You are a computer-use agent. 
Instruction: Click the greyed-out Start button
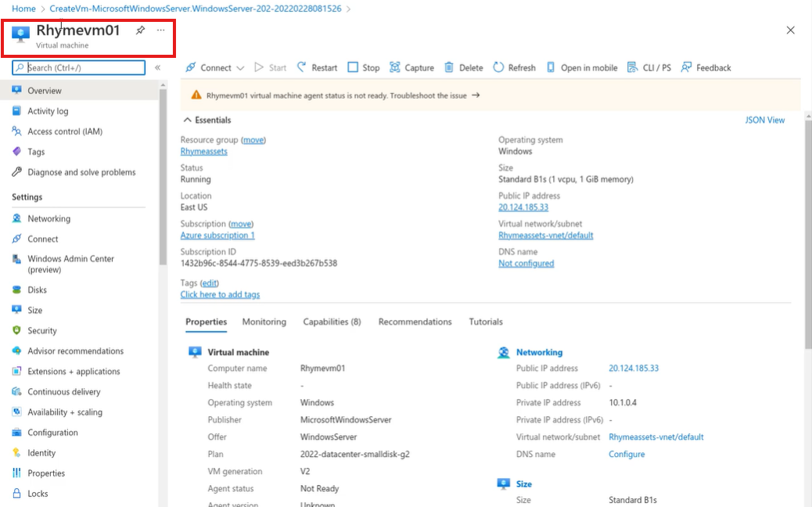[271, 67]
